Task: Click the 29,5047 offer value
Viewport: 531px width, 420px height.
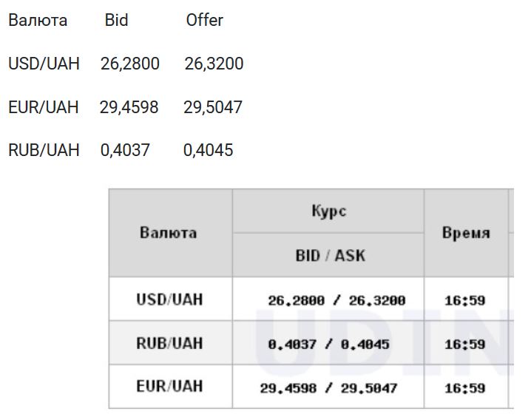Action: (213, 107)
